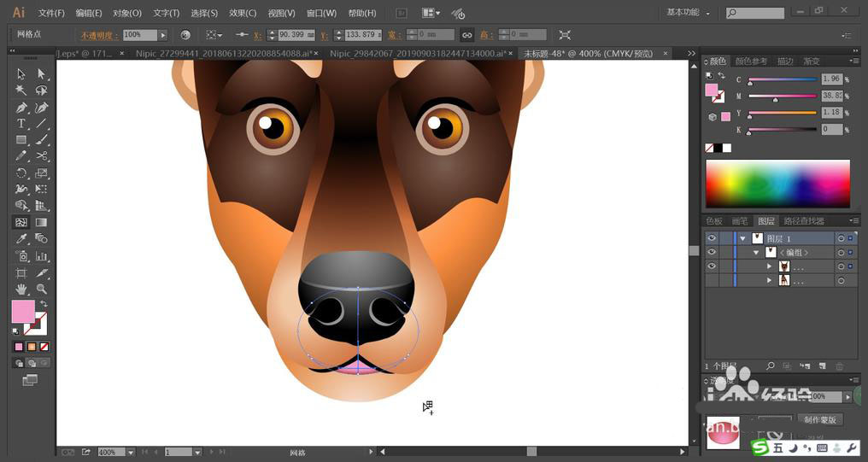Set paint mode to Gradient in toolbox
The height and width of the screenshot is (462, 868).
click(32, 347)
